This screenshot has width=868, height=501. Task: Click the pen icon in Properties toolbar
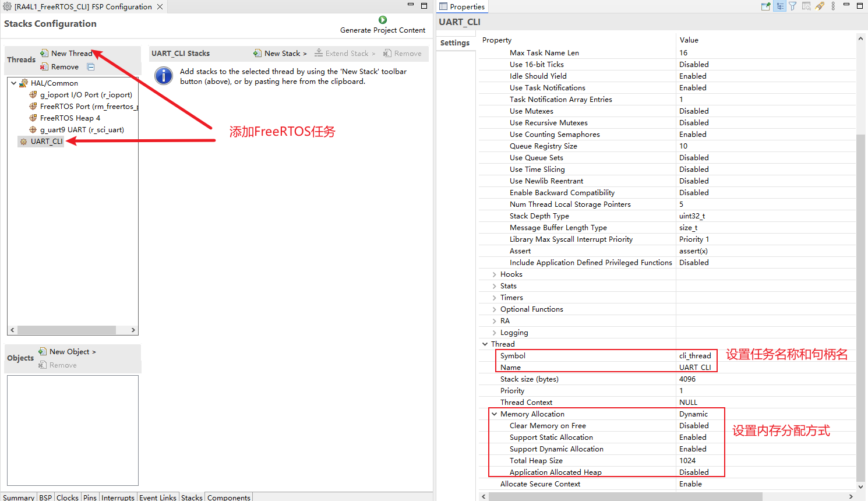click(x=820, y=6)
